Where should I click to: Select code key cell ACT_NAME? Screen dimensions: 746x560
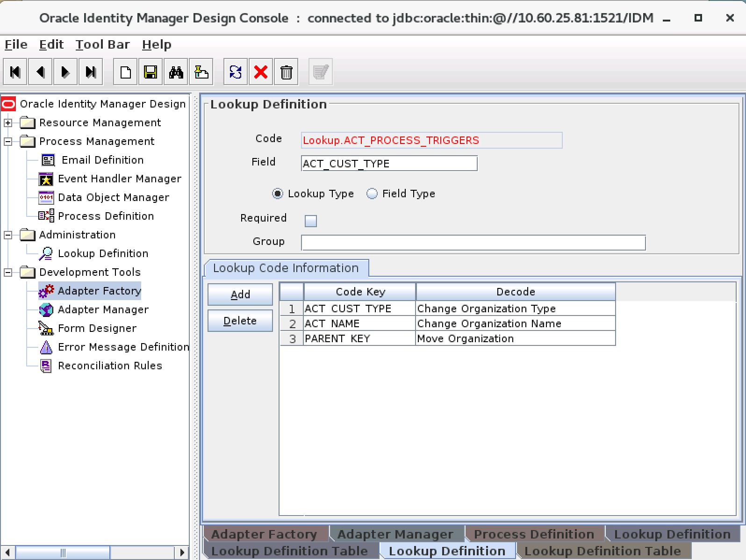[360, 323]
